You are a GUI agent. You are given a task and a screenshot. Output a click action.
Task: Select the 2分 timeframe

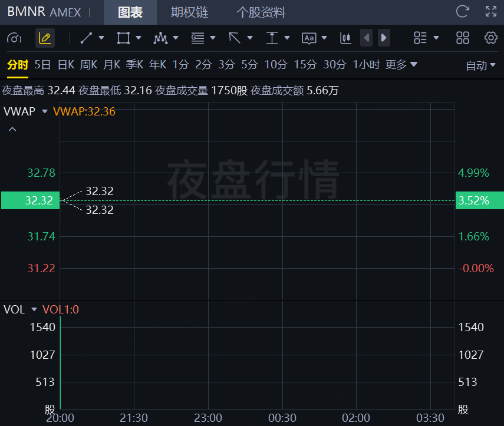coord(203,65)
